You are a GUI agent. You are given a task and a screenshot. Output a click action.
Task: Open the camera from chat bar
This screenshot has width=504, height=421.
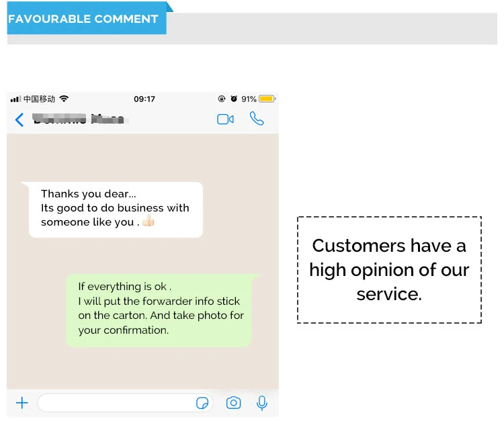pyautogui.click(x=233, y=403)
